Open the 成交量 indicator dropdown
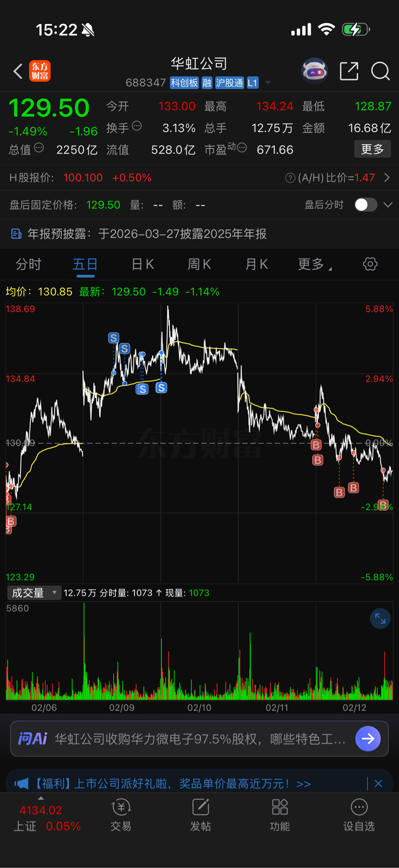The width and height of the screenshot is (399, 868). (x=34, y=593)
